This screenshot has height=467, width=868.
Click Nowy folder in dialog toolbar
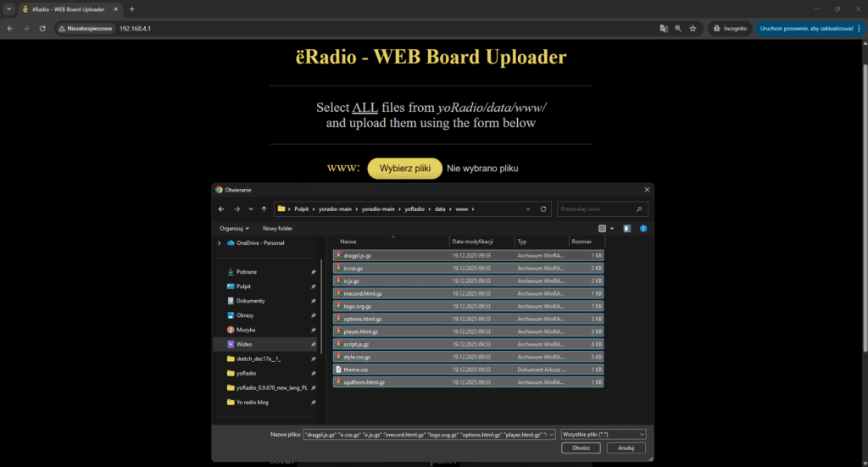click(277, 228)
